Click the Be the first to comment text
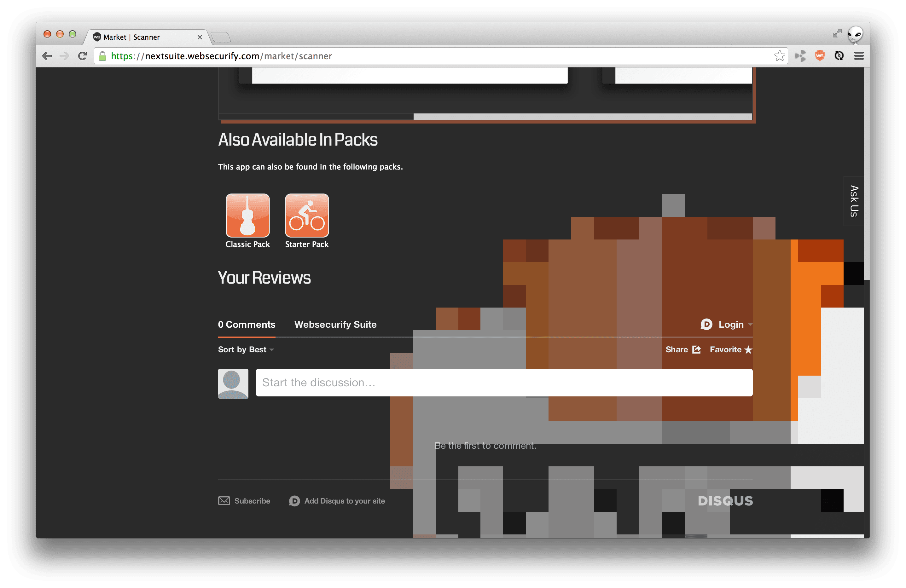906x588 pixels. point(485,445)
